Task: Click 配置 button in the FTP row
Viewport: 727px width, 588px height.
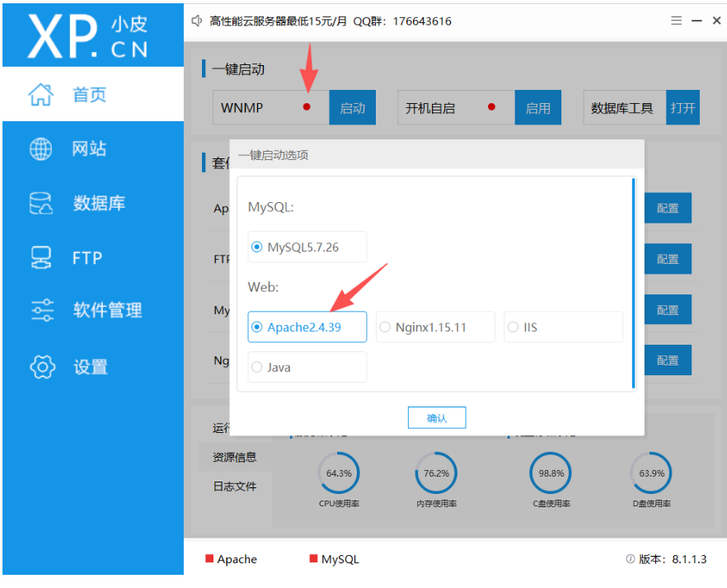Action: click(x=668, y=259)
